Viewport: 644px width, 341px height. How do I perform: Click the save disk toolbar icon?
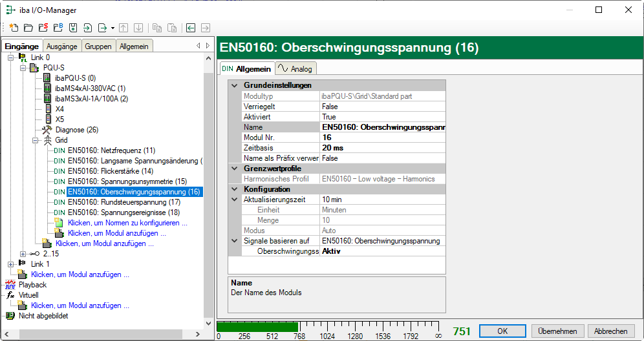73,28
